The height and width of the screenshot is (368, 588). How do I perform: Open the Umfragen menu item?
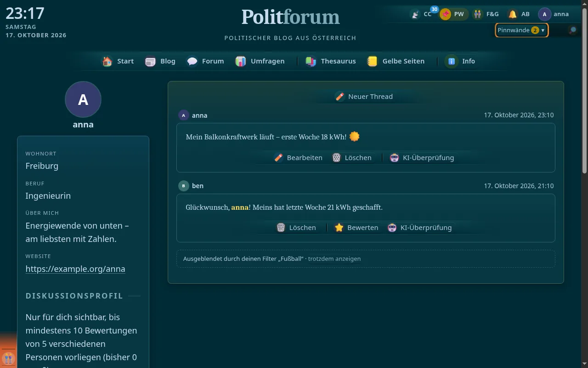[x=260, y=61]
